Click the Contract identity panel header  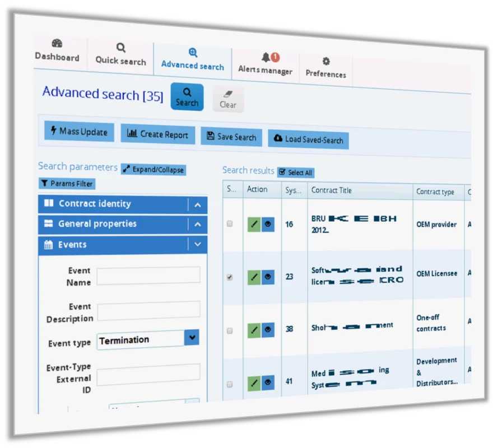click(123, 204)
